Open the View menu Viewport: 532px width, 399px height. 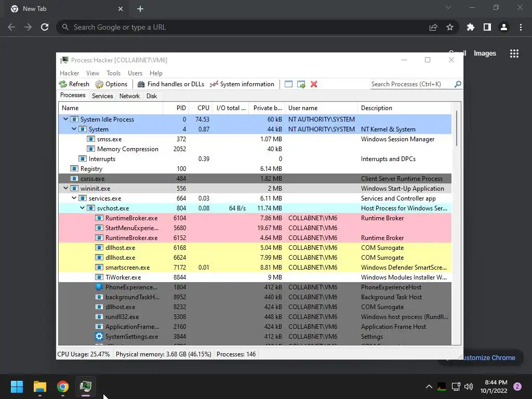point(92,73)
